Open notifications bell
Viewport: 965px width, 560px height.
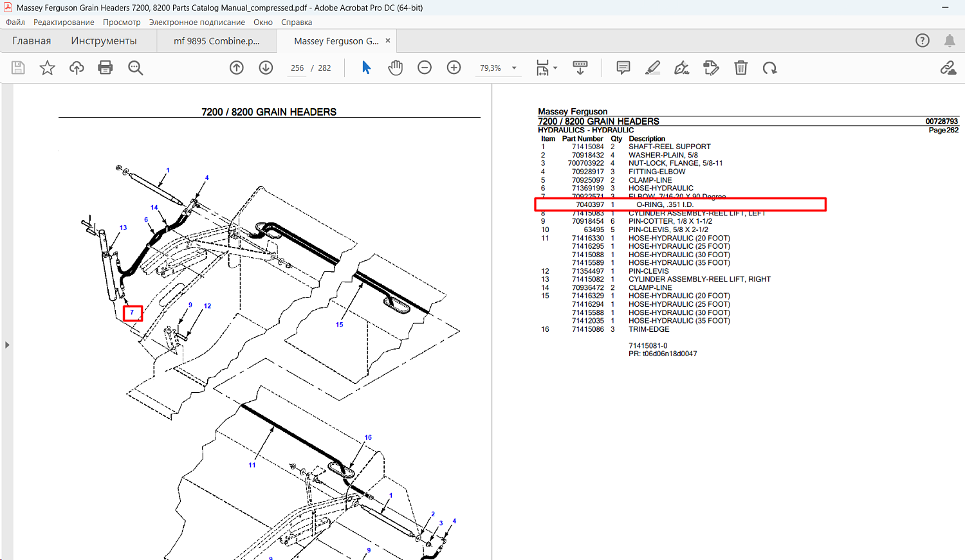tap(950, 41)
